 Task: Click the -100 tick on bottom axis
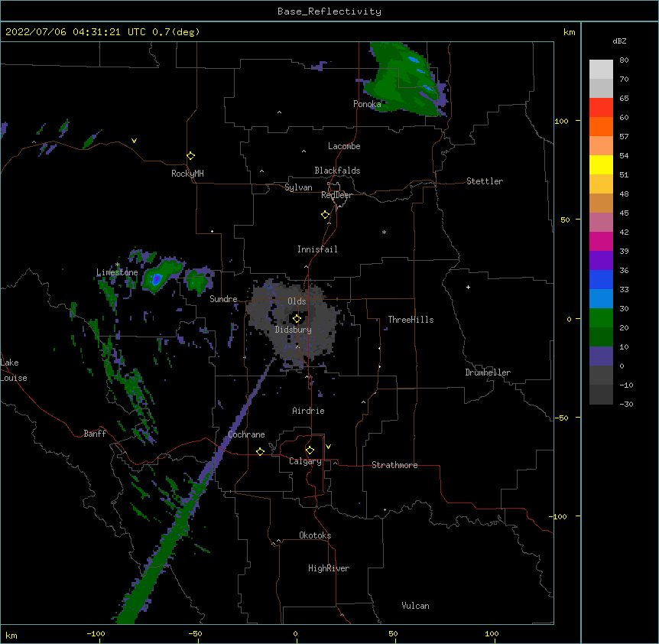click(x=96, y=634)
